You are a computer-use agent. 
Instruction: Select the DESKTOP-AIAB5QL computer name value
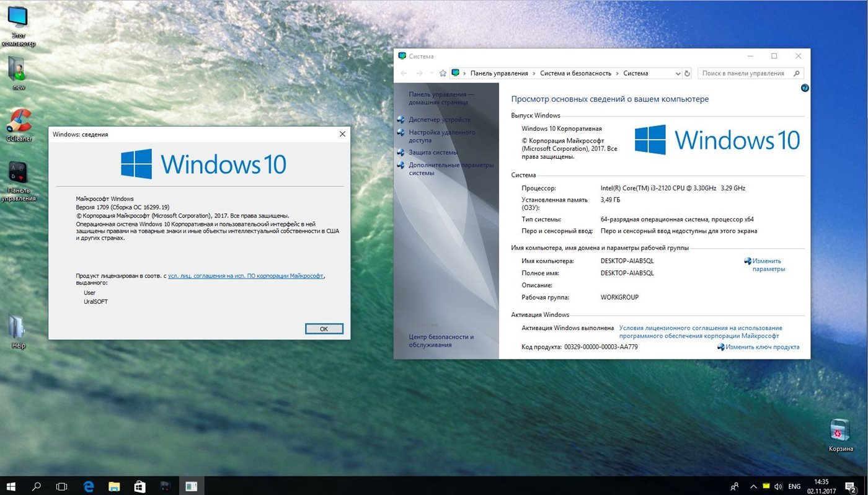click(x=627, y=261)
